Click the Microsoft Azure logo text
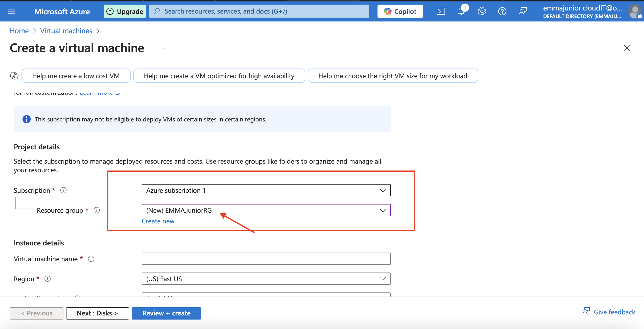644x329 pixels. click(62, 11)
